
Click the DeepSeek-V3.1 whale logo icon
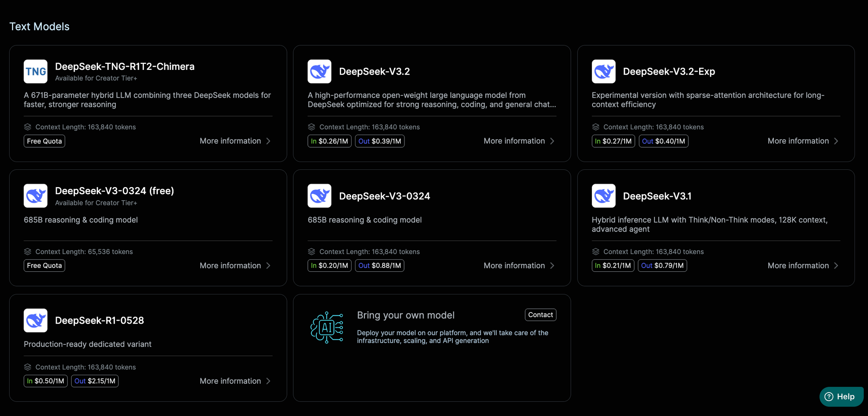pyautogui.click(x=603, y=196)
